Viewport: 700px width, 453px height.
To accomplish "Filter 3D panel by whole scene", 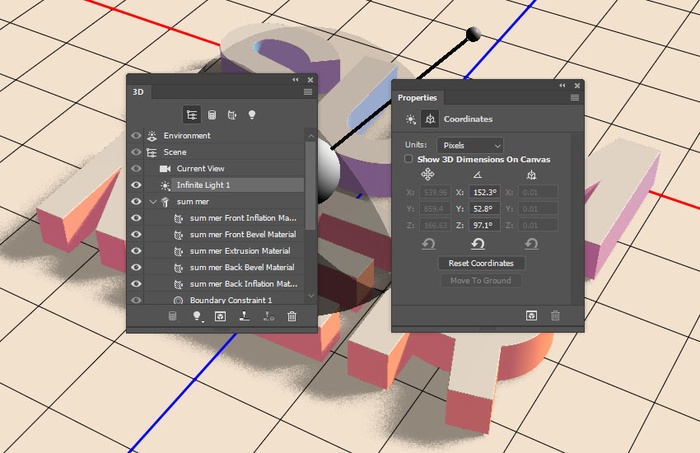I will tap(192, 115).
